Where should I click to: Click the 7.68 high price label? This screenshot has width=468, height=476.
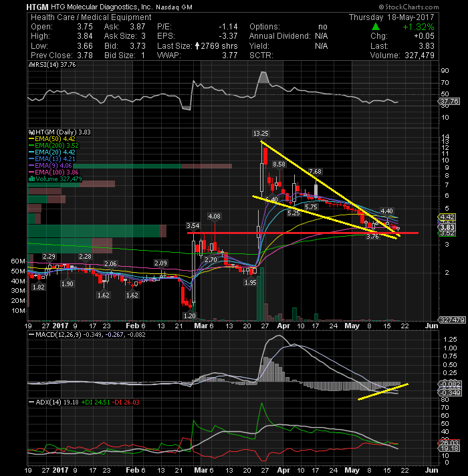coord(315,172)
